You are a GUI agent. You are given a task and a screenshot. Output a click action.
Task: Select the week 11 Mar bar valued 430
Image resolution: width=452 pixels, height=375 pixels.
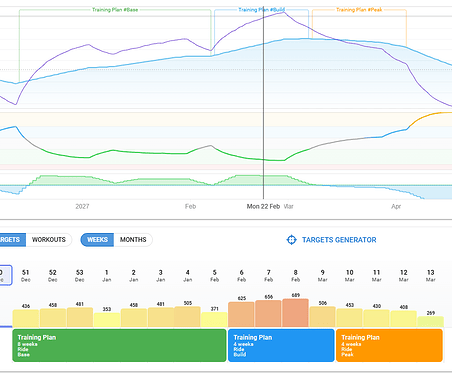(x=377, y=318)
